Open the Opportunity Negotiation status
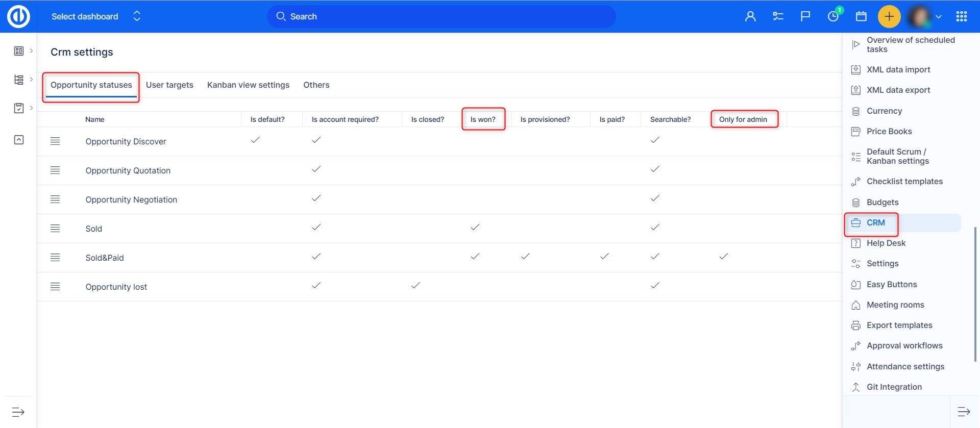This screenshot has width=980, height=428. (x=131, y=199)
